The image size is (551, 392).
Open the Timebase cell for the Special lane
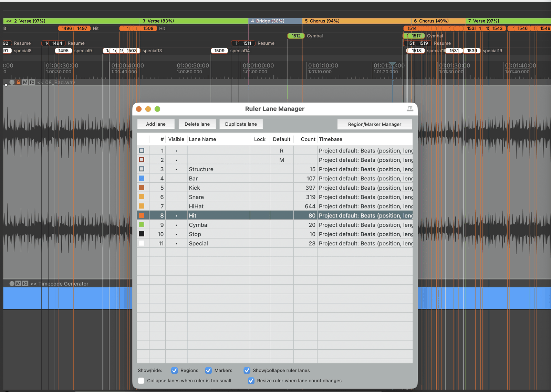(365, 244)
